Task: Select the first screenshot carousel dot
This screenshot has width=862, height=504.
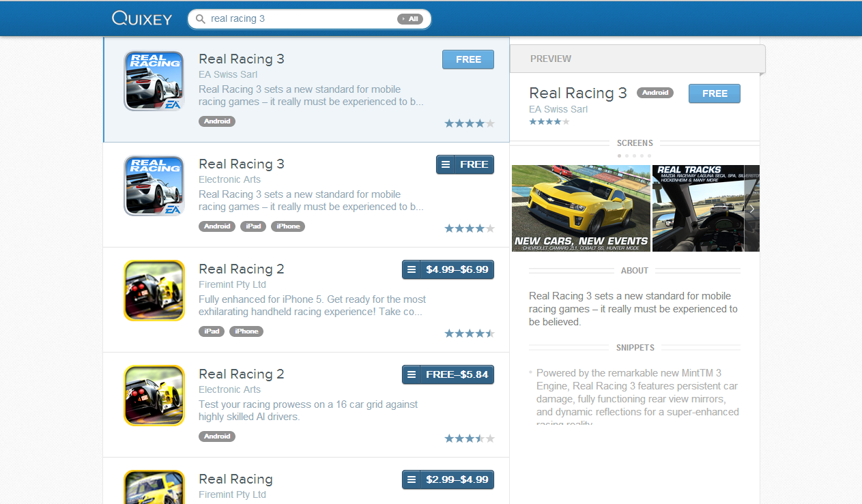Action: (619, 155)
